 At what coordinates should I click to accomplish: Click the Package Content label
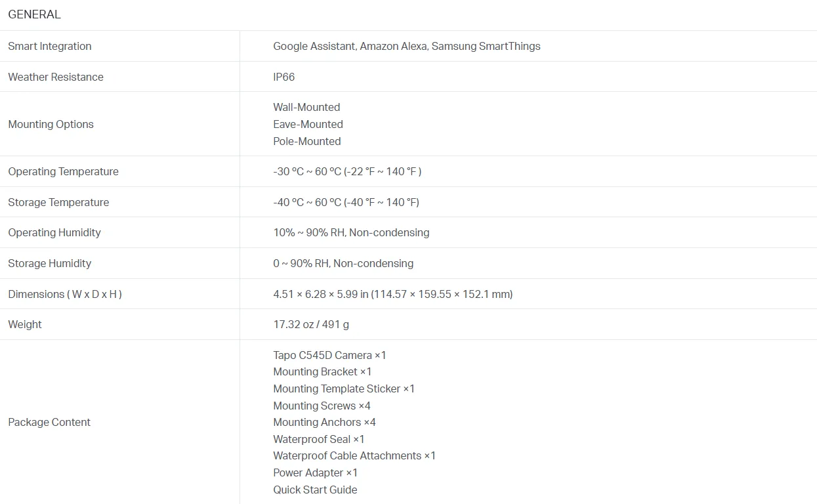point(49,422)
